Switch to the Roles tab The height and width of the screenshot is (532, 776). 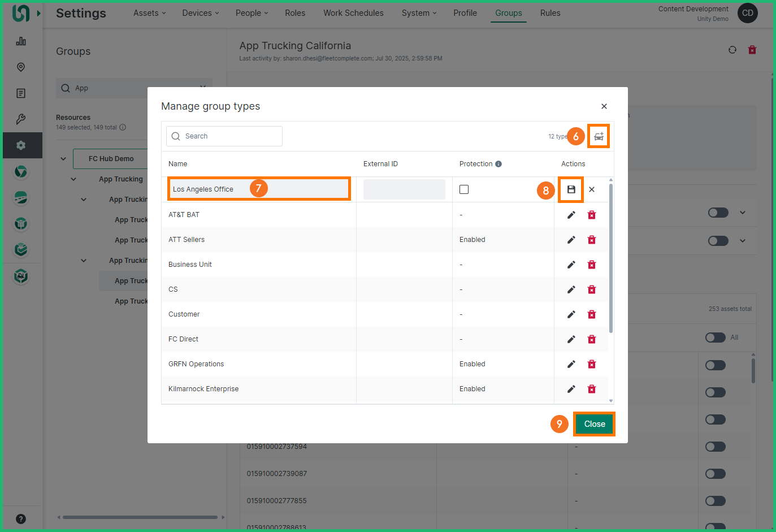click(x=294, y=13)
